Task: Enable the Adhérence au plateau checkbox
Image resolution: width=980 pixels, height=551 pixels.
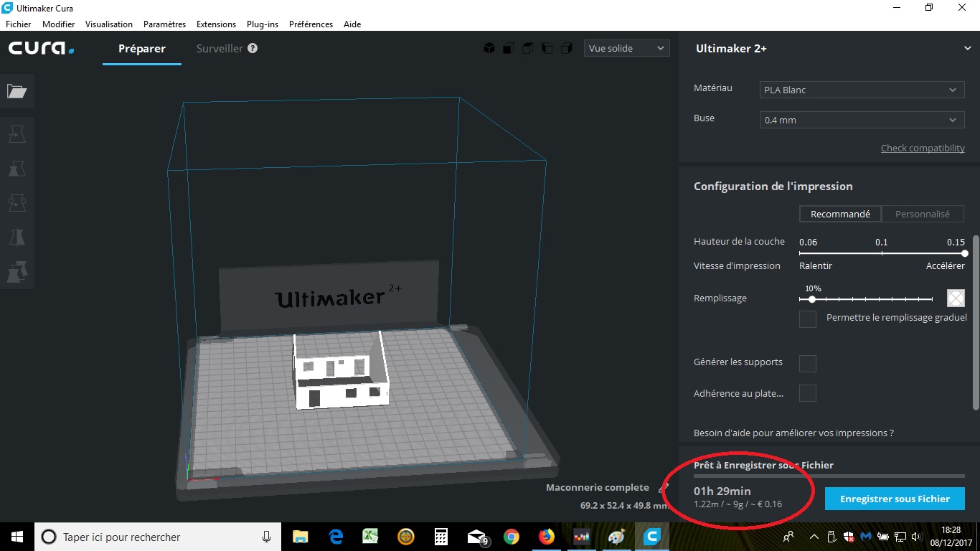Action: point(808,393)
